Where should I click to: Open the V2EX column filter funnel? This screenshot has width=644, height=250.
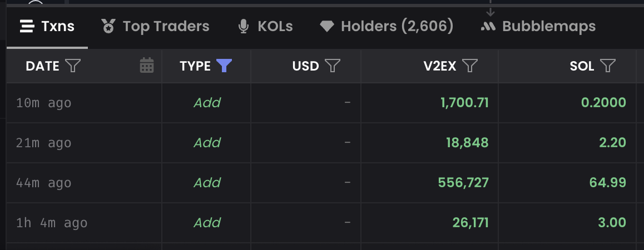click(x=470, y=66)
